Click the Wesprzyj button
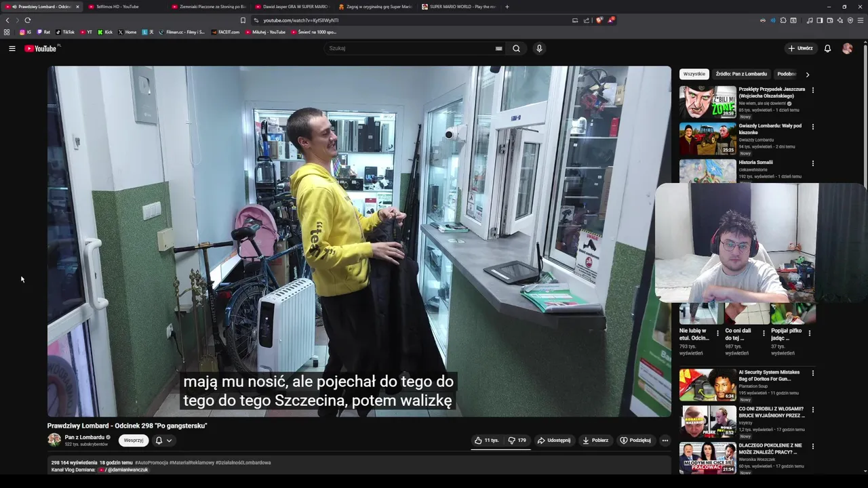 point(134,441)
